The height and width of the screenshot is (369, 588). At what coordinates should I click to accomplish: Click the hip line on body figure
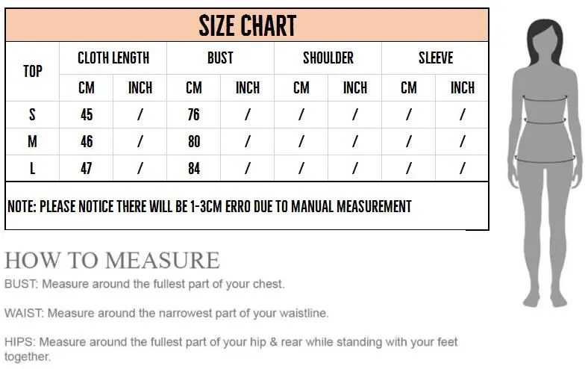click(545, 160)
